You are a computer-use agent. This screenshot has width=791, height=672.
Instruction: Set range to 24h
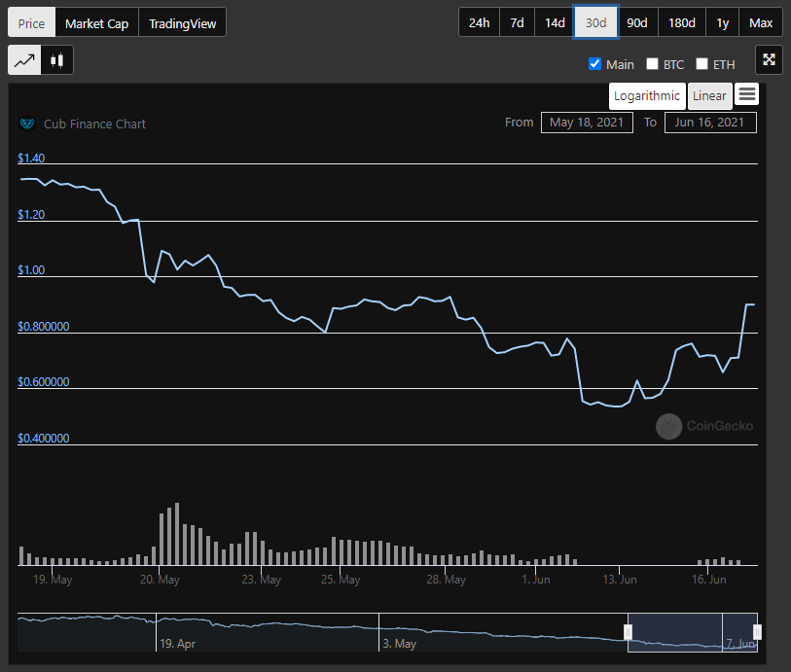[x=480, y=22]
